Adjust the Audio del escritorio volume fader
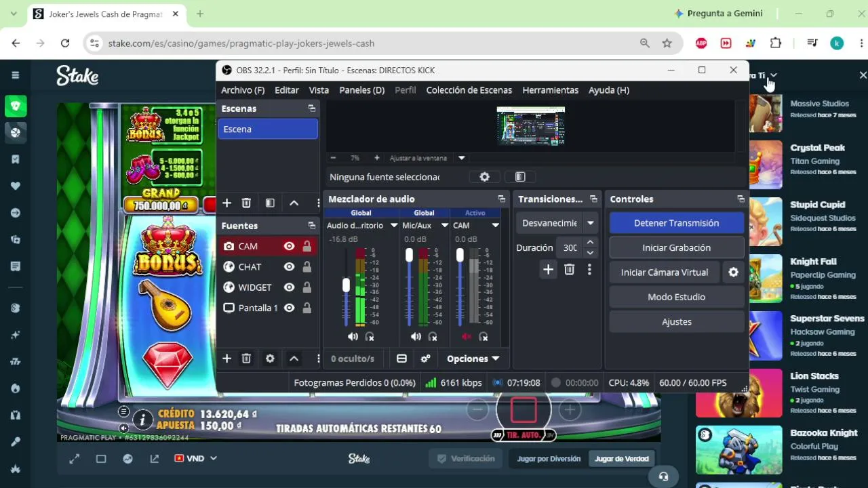This screenshot has height=488, width=868. tap(346, 285)
